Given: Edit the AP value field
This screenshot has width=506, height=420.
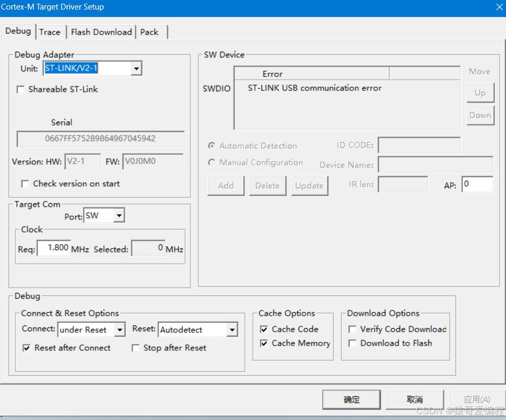Looking at the screenshot, I should [477, 184].
